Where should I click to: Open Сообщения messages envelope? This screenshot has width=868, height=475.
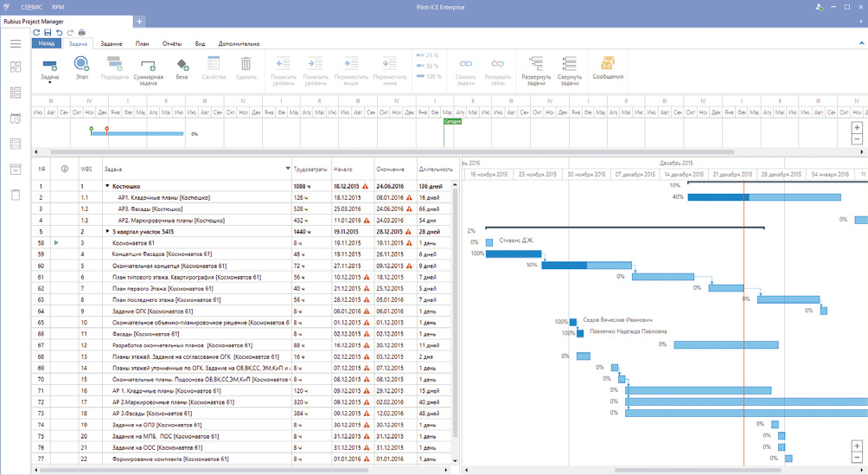click(x=608, y=63)
